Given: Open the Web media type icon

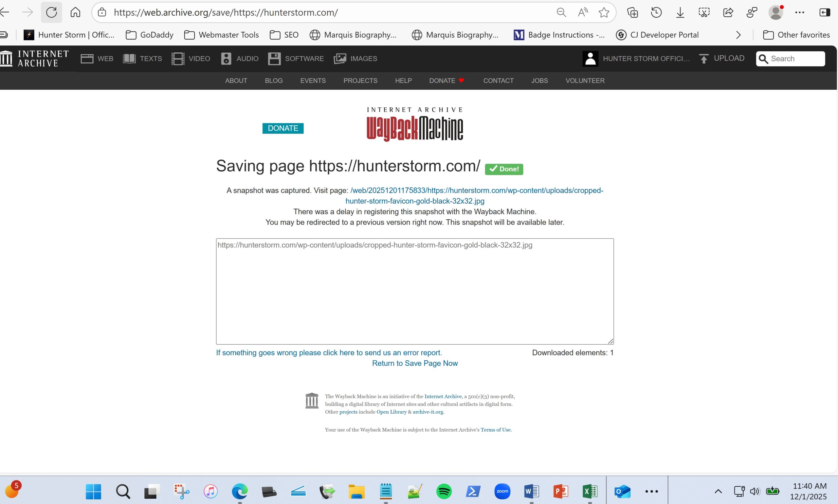Looking at the screenshot, I should pos(87,58).
